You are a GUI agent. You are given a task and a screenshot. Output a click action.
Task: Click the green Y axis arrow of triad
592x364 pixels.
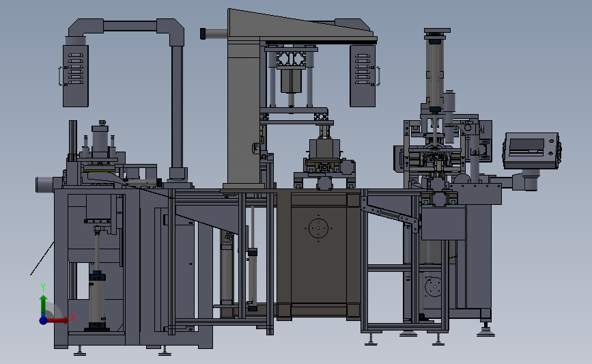pos(43,305)
